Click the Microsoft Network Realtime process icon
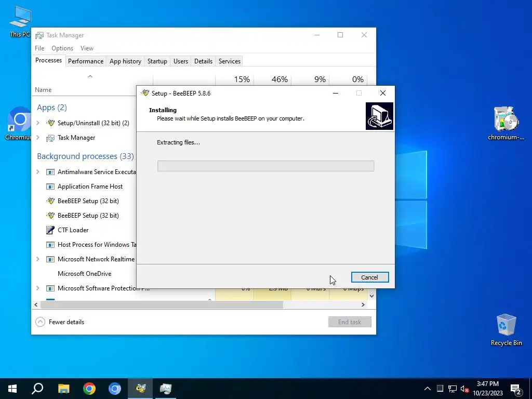The width and height of the screenshot is (532, 399). [50, 259]
